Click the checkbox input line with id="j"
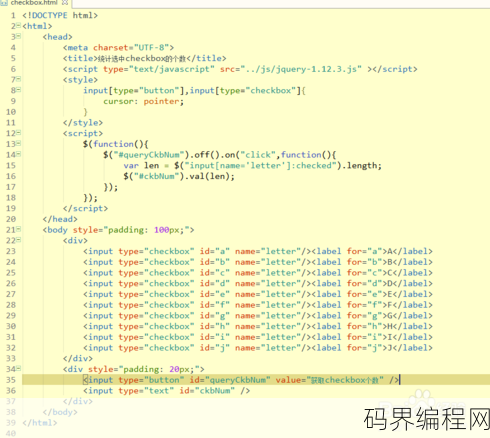The width and height of the screenshot is (490, 438). (258, 348)
